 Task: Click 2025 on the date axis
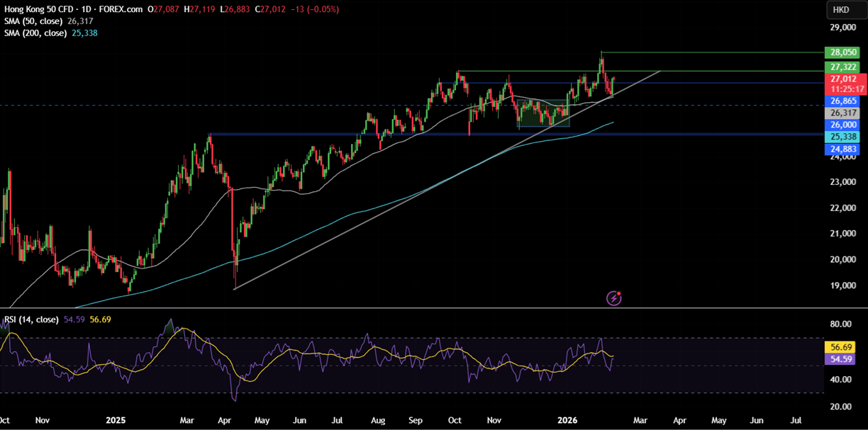116,420
